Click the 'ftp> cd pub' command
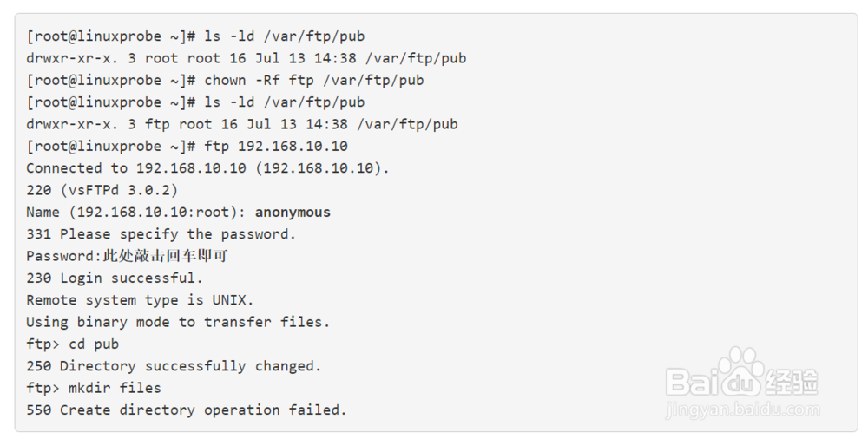Screen dimensions: 868x439 [72, 344]
